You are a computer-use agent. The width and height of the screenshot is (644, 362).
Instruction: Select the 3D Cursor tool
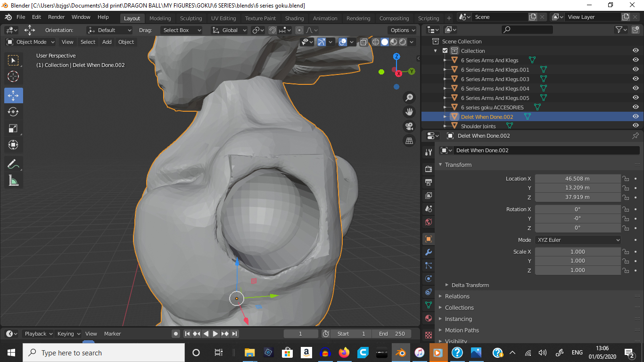pyautogui.click(x=13, y=76)
